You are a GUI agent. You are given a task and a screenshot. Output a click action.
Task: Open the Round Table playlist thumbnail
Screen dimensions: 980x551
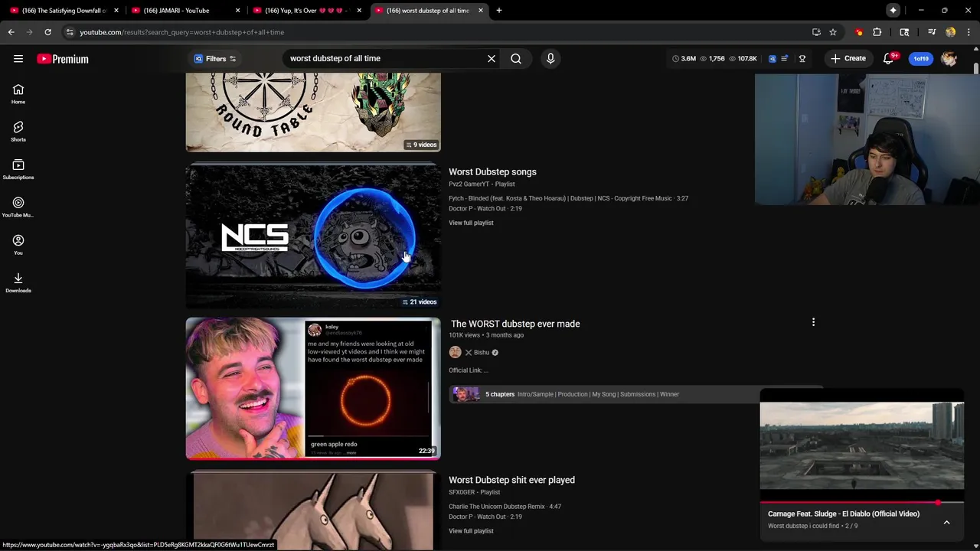click(313, 112)
